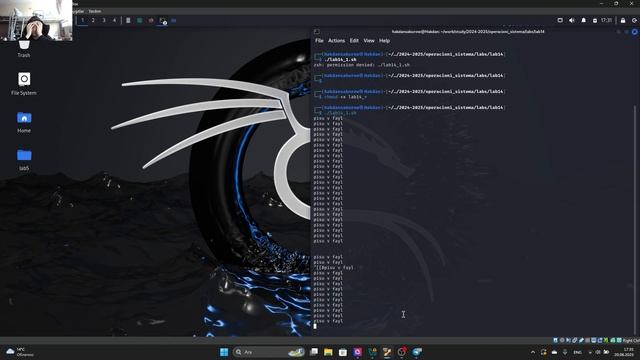Click the display icon in Kali panel
The height and width of the screenshot is (360, 640).
pyautogui.click(x=560, y=20)
